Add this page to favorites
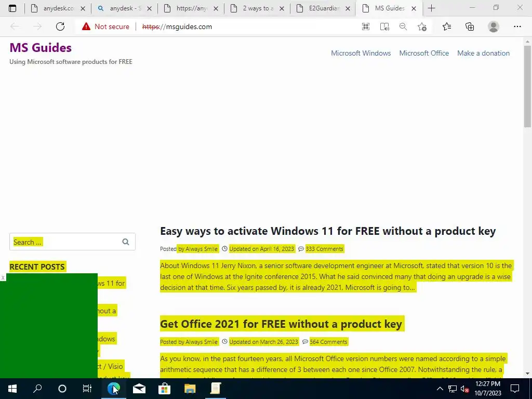Screen dimensions: 532x399 pos(422,26)
